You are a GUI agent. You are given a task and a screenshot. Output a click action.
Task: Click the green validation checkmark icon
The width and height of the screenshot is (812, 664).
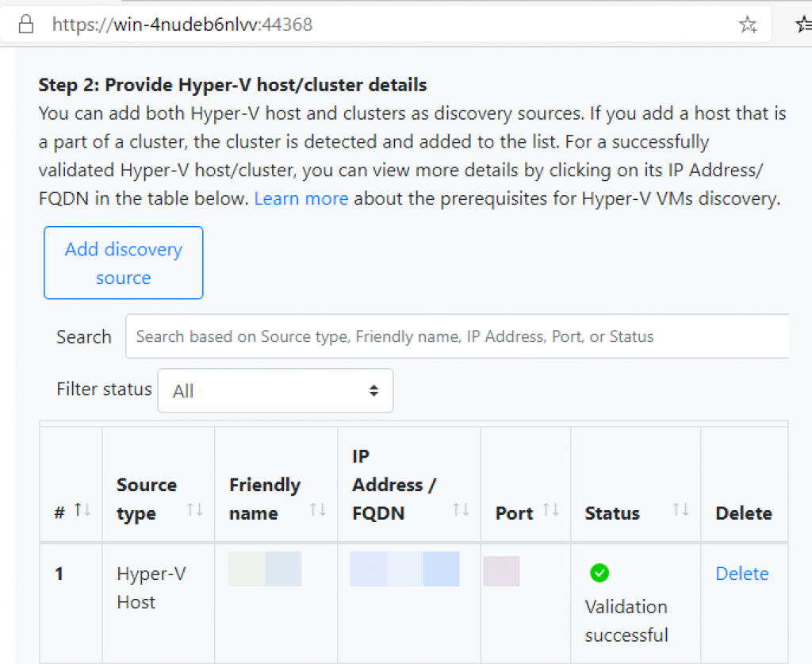click(x=599, y=573)
